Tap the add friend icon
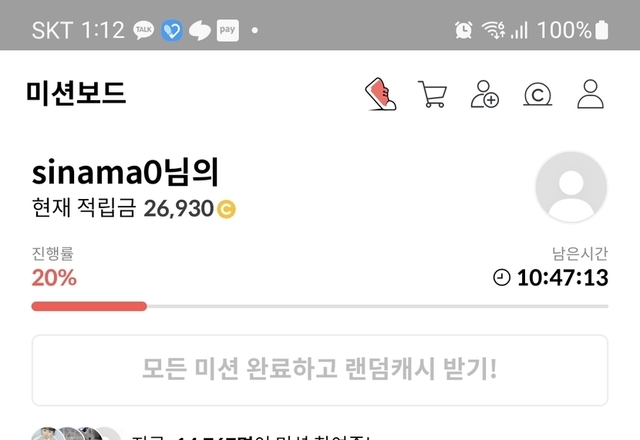Screen dimensions: 640x440 pyautogui.click(x=484, y=94)
